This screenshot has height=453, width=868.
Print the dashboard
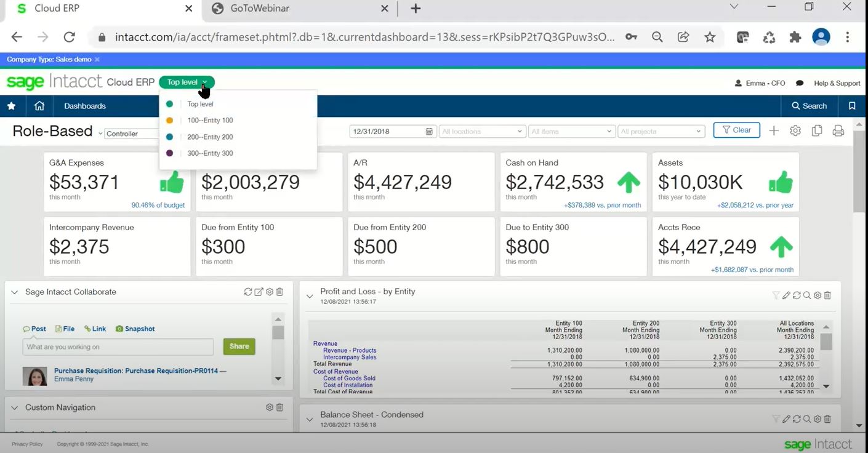tap(838, 130)
